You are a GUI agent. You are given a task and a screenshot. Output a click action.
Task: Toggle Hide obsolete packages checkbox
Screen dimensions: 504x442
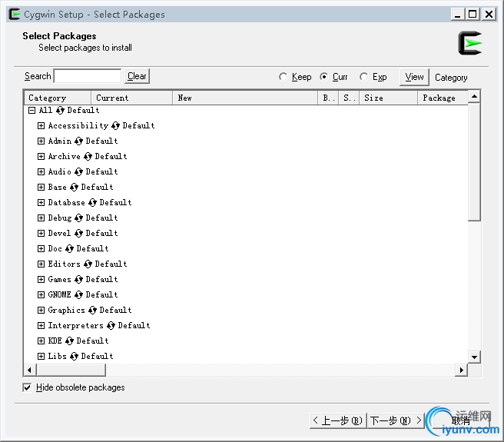(x=28, y=387)
